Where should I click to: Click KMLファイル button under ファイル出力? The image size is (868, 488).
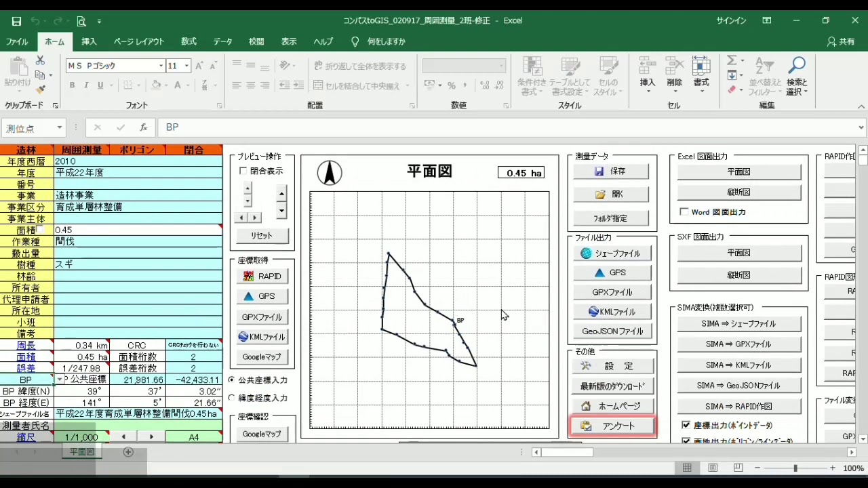tap(612, 312)
